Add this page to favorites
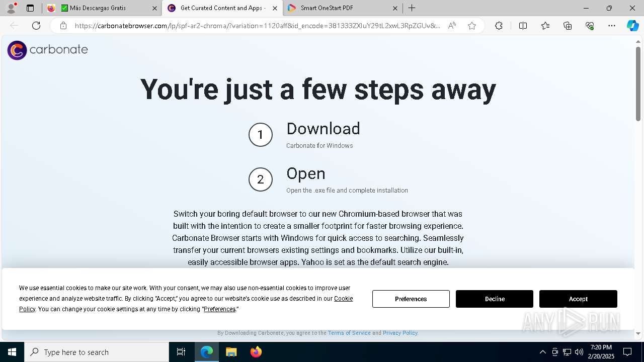Viewport: 644px width, 362px height. click(472, 26)
